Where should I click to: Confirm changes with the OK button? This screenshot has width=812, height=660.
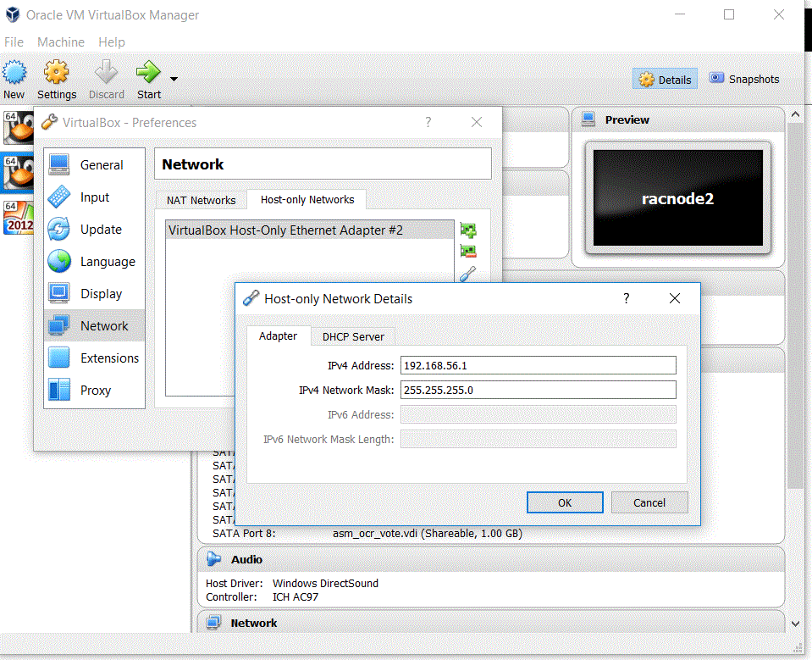[564, 502]
